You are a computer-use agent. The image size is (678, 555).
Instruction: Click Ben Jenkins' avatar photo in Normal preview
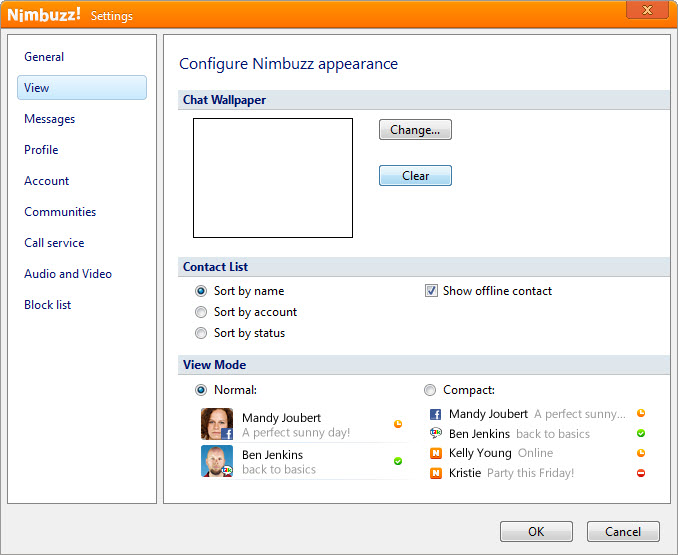coord(217,461)
